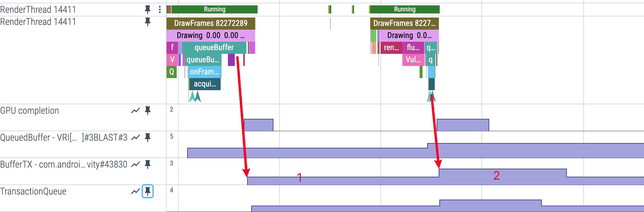Select the crimson ren… slice
This screenshot has height=212, width=644.
(x=391, y=47)
